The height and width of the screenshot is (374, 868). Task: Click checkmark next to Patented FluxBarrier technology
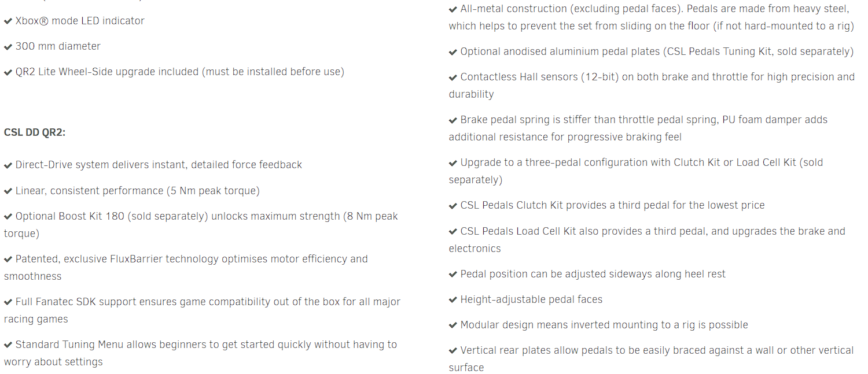point(8,260)
